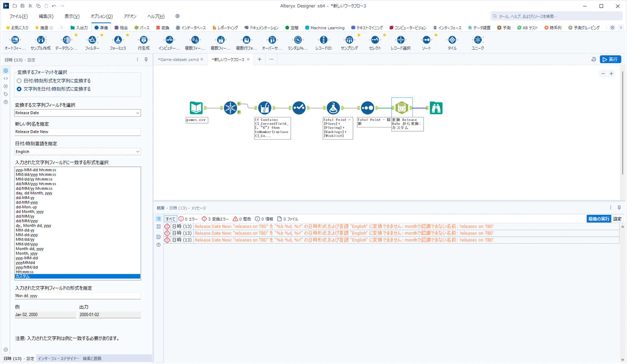The image size is (627, 364).
Task: Open the globe language icon in menu bar
Action: pyautogui.click(x=177, y=16)
